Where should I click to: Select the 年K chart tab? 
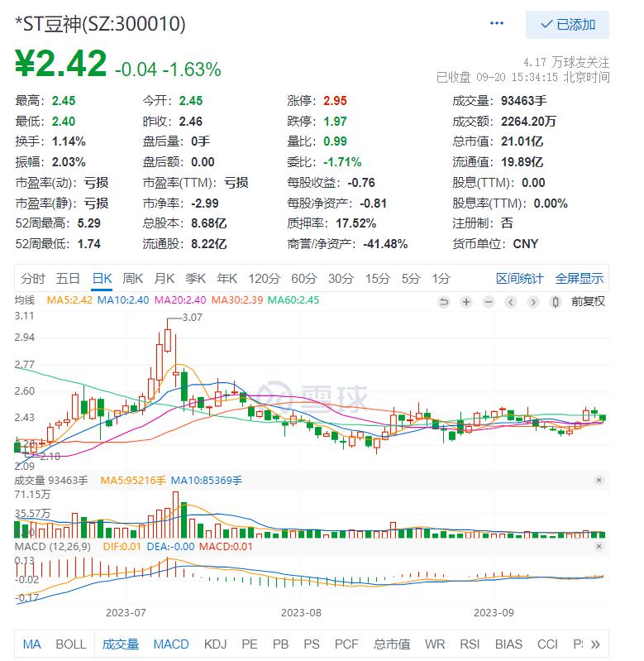[227, 279]
